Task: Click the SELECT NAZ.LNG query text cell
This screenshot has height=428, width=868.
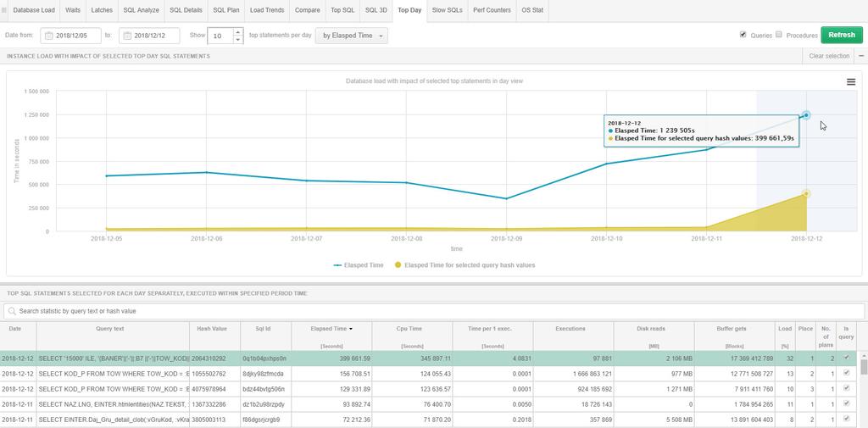Action: (x=113, y=404)
